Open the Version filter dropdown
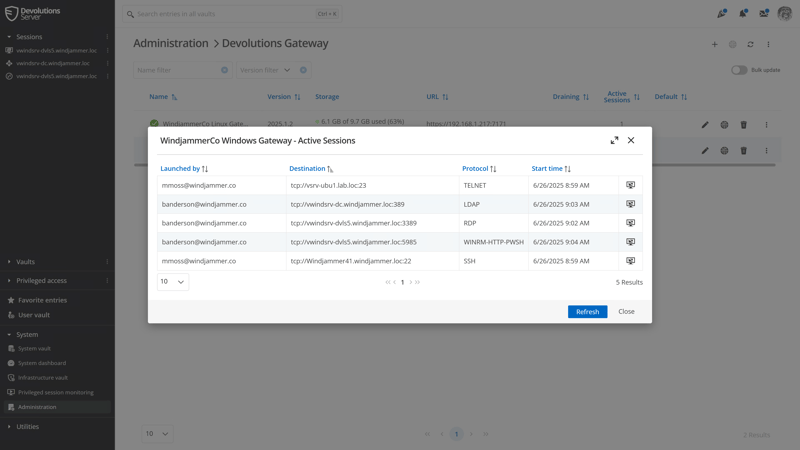The width and height of the screenshot is (800, 450). coord(287,70)
